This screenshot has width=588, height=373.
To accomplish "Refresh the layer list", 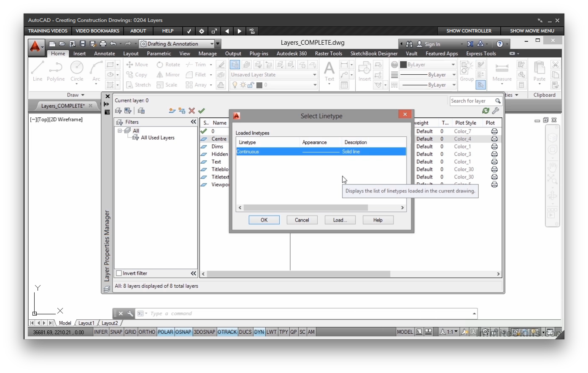I will (x=486, y=111).
